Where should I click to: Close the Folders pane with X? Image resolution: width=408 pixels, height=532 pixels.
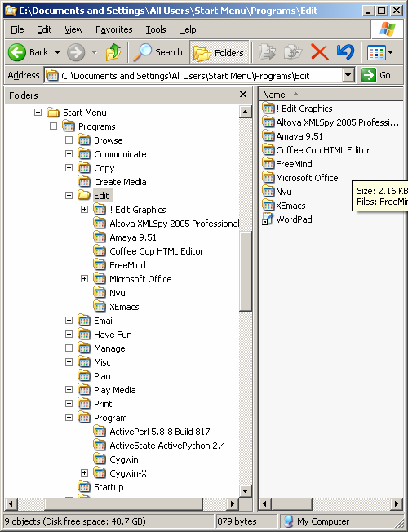(243, 95)
